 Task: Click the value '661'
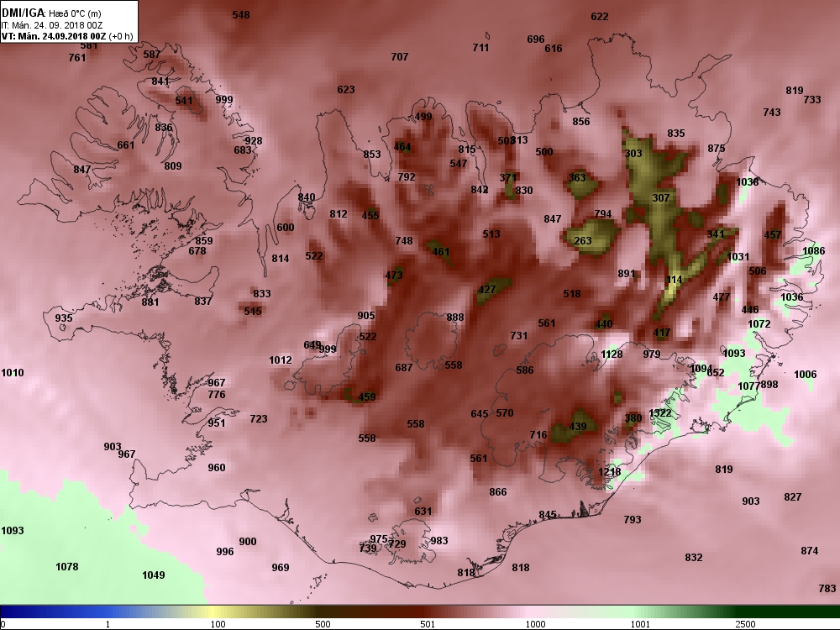coord(126,145)
